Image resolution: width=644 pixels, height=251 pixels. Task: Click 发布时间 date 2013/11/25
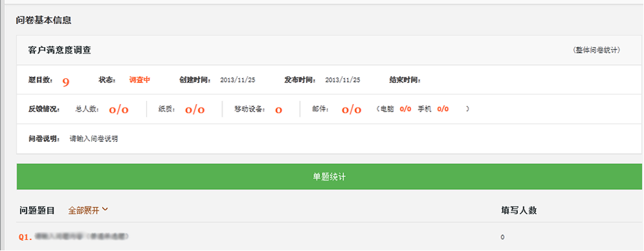tap(342, 80)
